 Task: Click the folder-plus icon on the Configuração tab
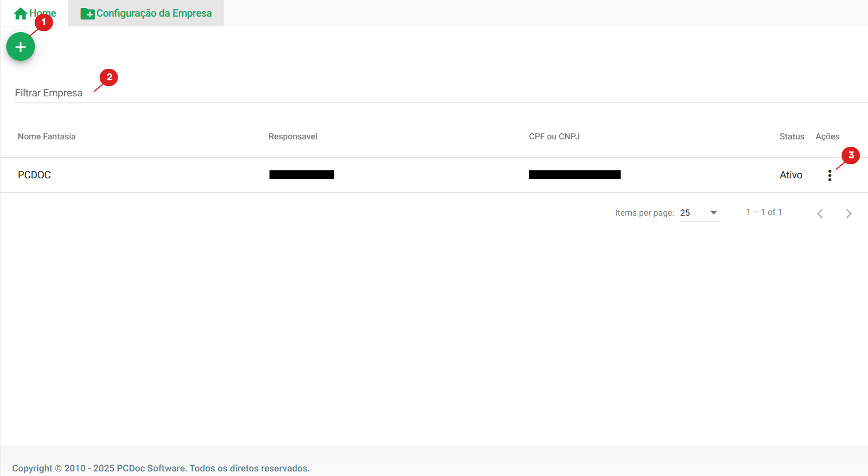tap(87, 14)
